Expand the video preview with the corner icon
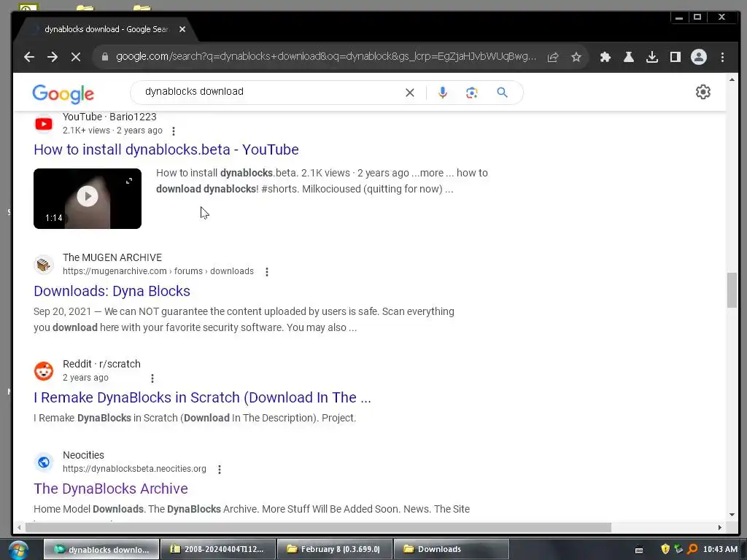Image resolution: width=747 pixels, height=560 pixels. pos(129,181)
